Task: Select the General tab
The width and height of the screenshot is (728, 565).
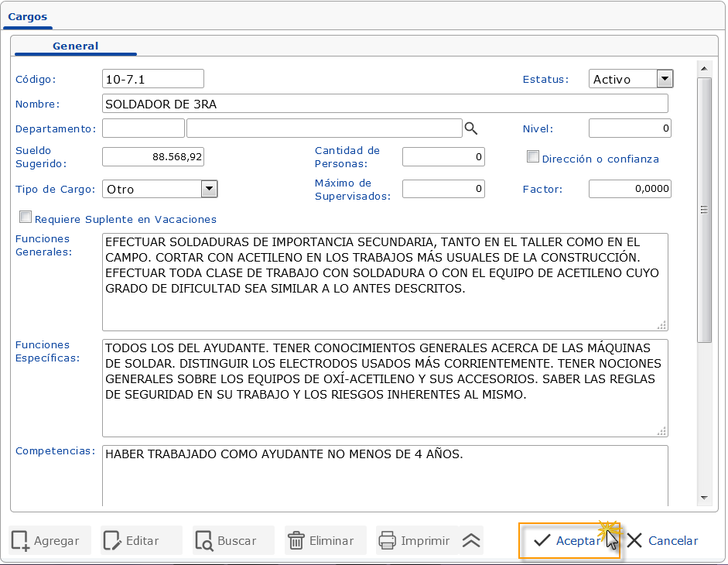Action: (75, 46)
